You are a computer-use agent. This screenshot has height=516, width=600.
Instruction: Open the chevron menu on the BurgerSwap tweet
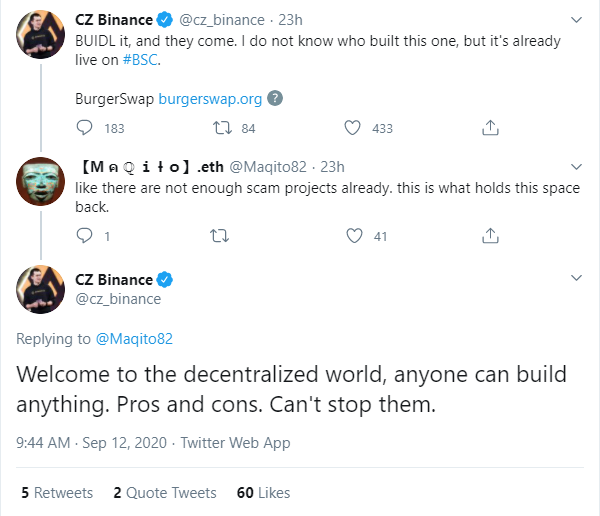coord(575,18)
